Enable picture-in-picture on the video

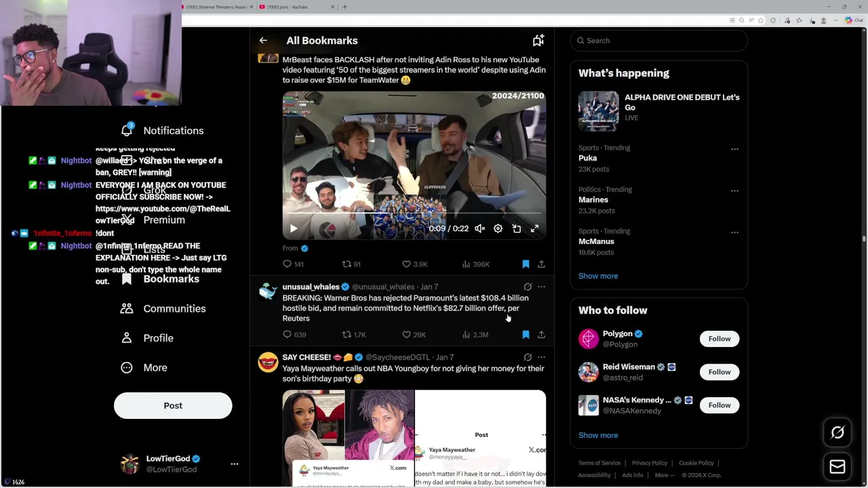[516, 229]
